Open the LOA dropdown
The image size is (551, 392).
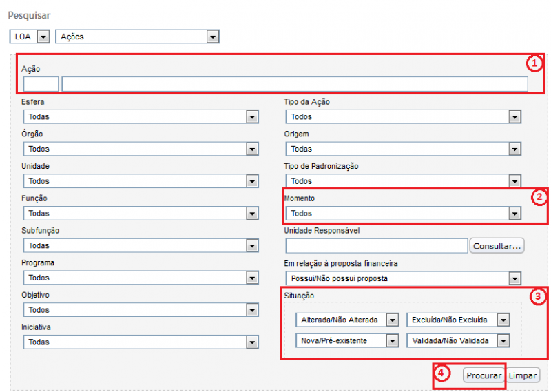coord(30,37)
